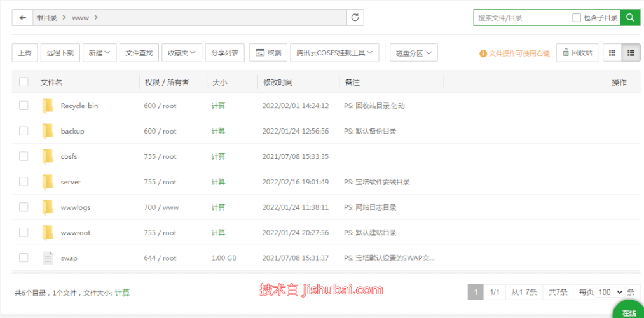Check the select-all files checkbox
644x318 pixels.
click(24, 82)
